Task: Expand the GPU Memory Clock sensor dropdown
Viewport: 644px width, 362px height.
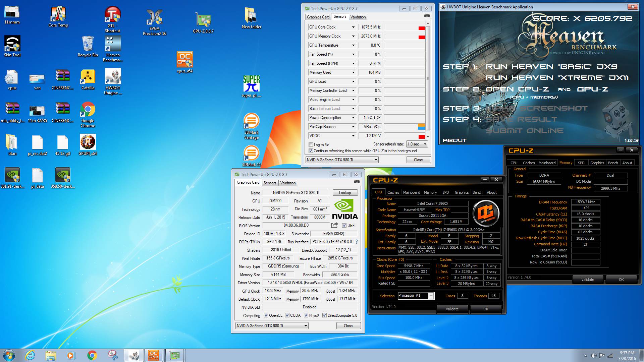Action: coord(353,36)
